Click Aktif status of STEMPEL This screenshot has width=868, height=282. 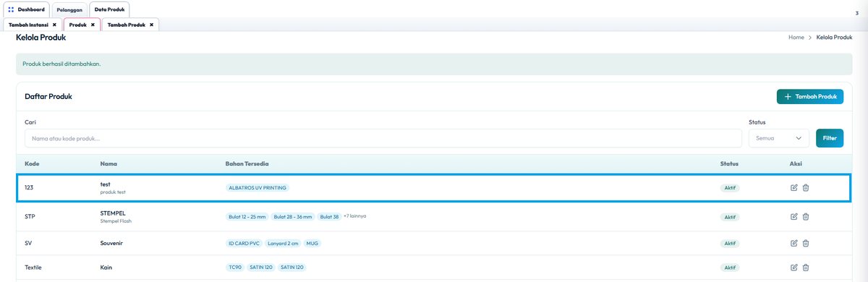[730, 217]
